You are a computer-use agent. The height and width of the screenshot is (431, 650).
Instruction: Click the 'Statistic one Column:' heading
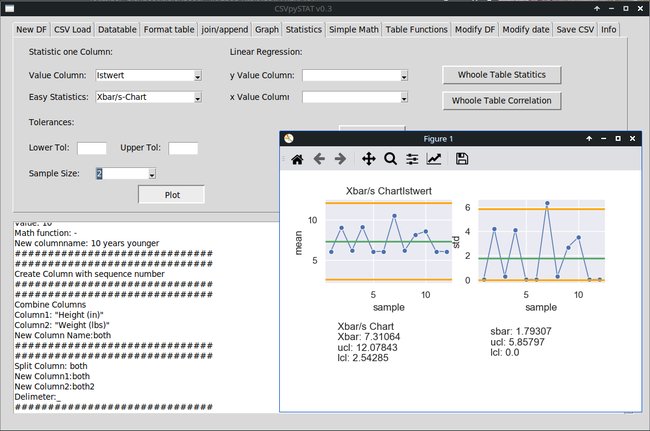pyautogui.click(x=70, y=52)
